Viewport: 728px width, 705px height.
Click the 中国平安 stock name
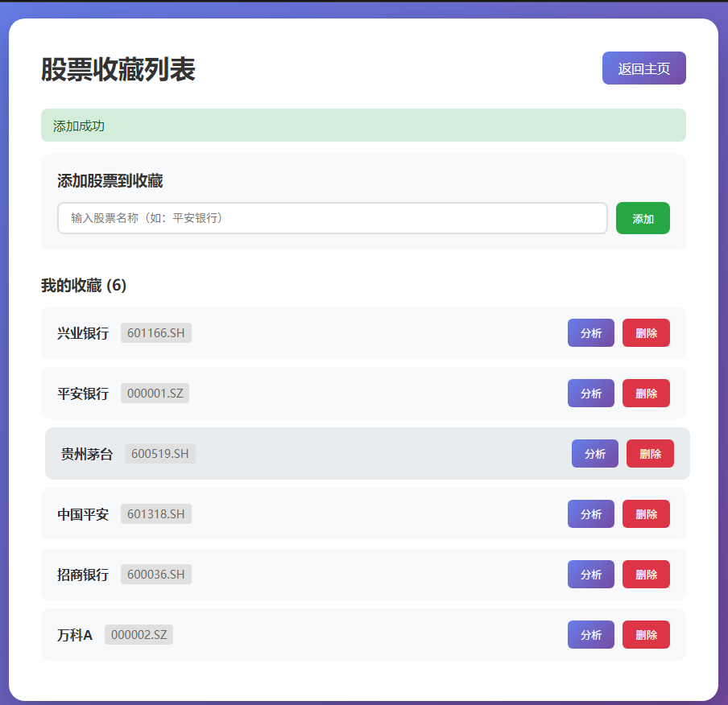pos(83,514)
